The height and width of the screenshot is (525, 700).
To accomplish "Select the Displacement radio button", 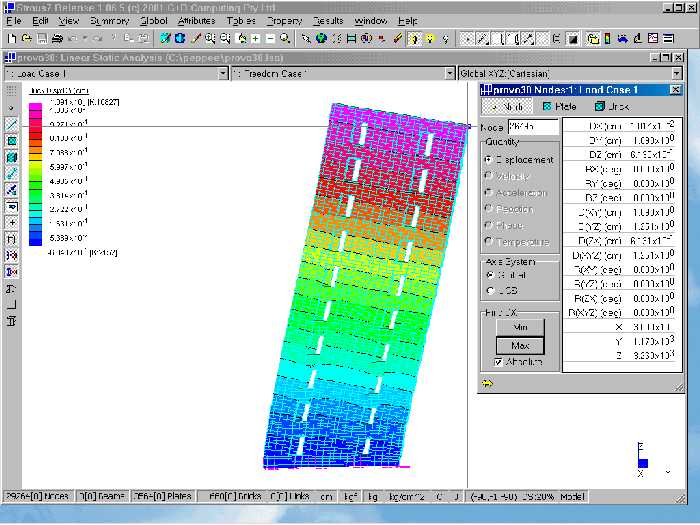I will [488, 159].
